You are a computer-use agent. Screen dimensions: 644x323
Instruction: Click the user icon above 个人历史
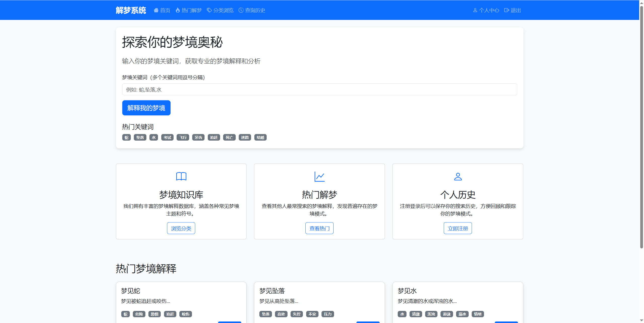[458, 176]
